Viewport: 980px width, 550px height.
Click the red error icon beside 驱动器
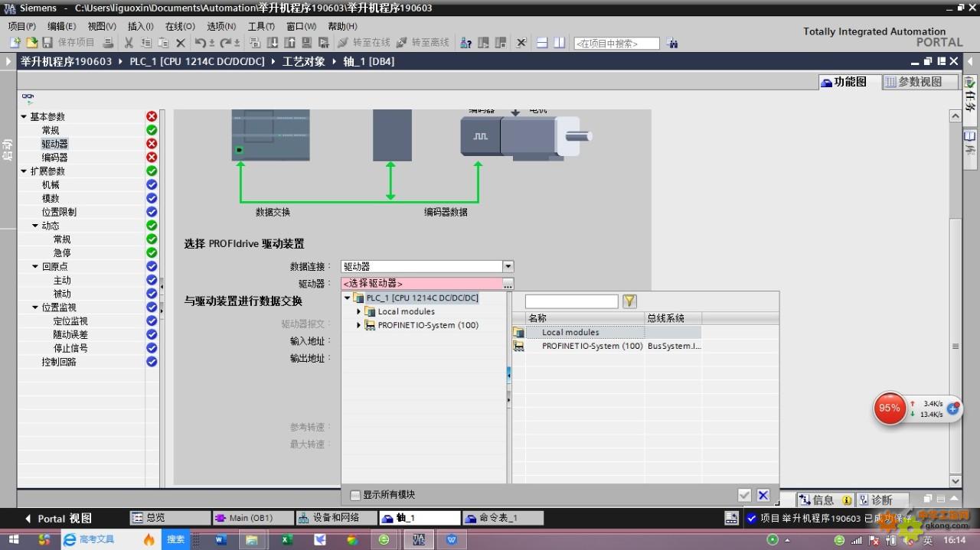click(152, 144)
